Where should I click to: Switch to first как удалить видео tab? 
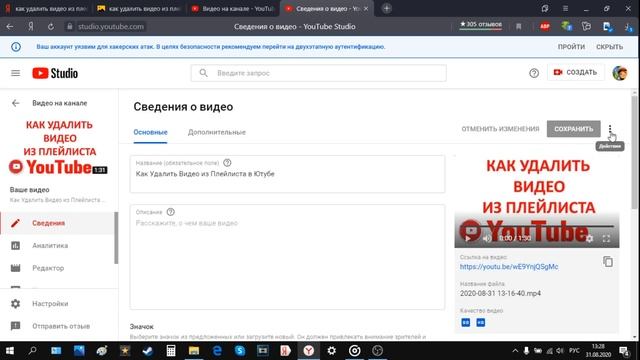[46, 9]
